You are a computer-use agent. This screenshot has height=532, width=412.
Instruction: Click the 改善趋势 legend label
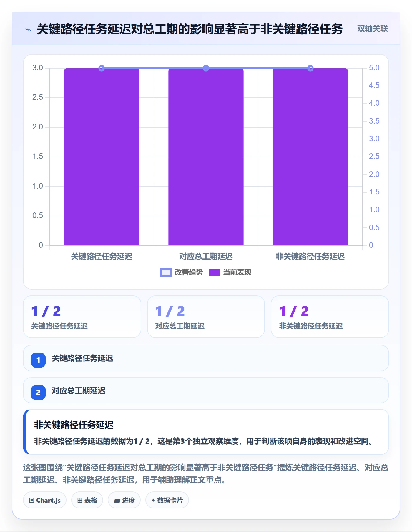[189, 272]
